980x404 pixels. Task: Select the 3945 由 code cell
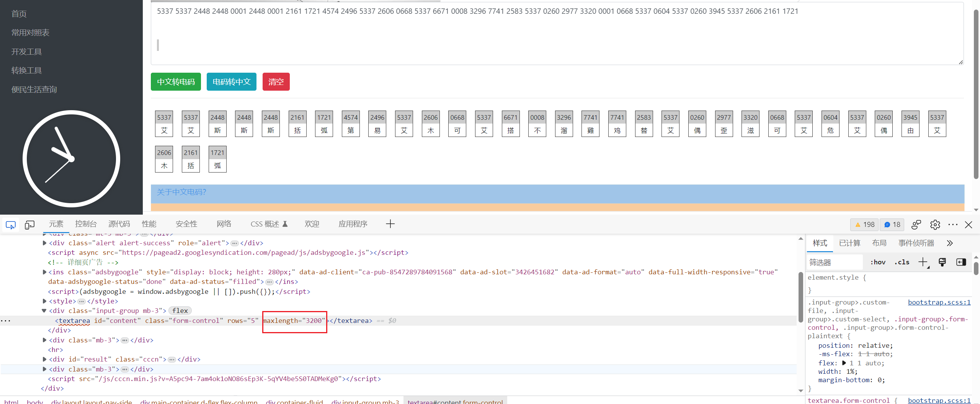(x=910, y=124)
